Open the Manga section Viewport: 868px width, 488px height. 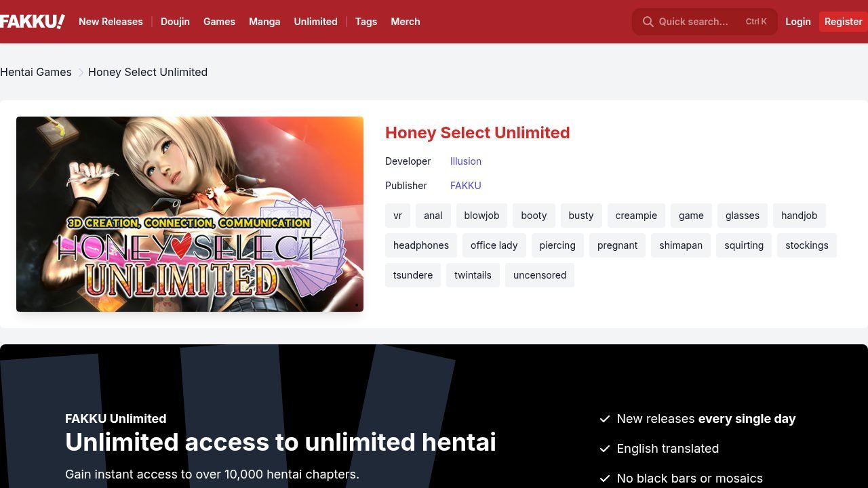[264, 22]
